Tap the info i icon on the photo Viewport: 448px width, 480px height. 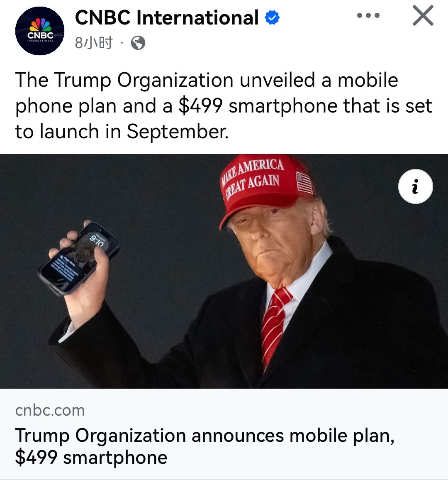click(415, 186)
